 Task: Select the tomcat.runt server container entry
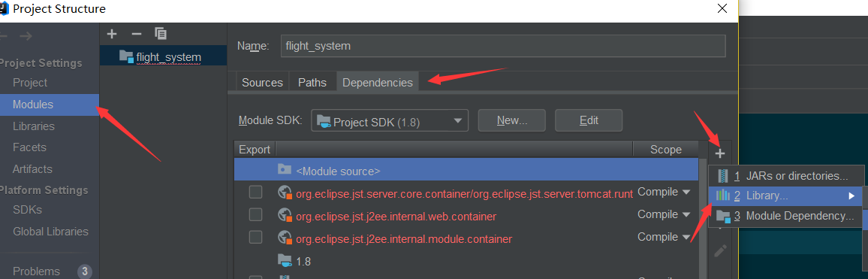pos(465,193)
